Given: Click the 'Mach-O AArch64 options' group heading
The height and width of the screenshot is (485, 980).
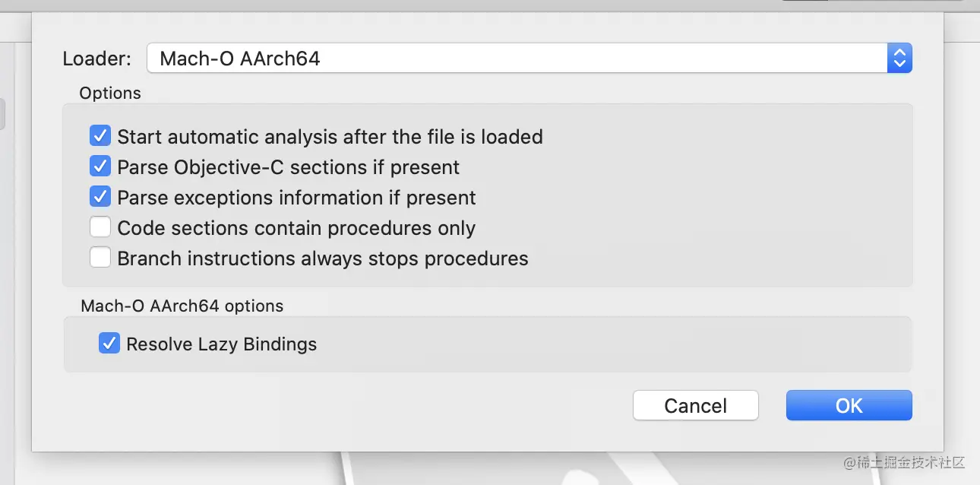Looking at the screenshot, I should (182, 306).
